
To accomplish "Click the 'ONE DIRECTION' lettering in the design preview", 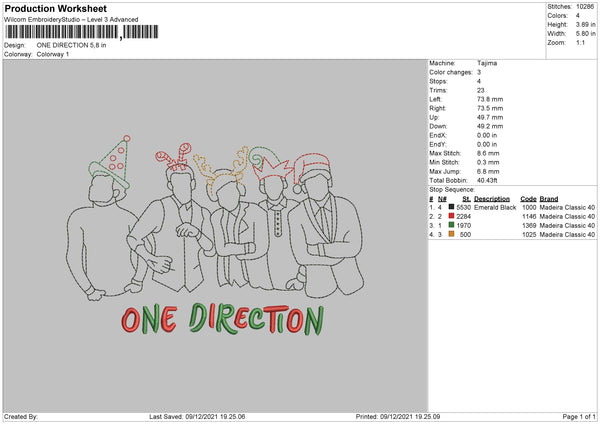I will click(x=223, y=320).
